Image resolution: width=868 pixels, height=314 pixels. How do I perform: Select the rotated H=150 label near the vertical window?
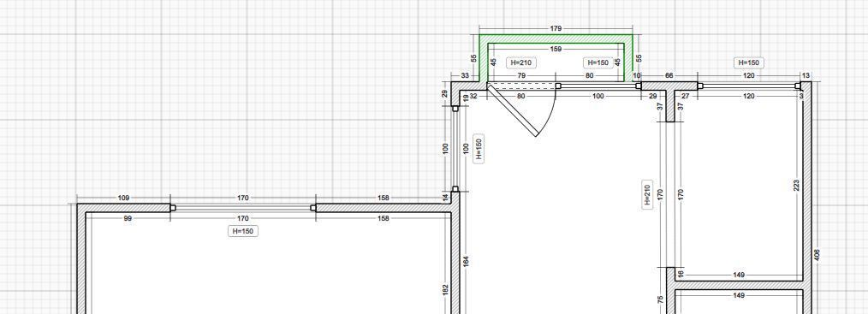coord(479,148)
